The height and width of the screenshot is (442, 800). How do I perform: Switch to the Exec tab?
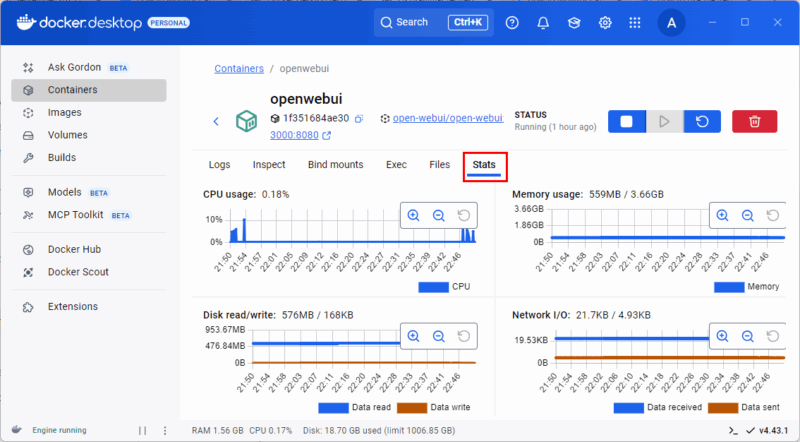(396, 165)
